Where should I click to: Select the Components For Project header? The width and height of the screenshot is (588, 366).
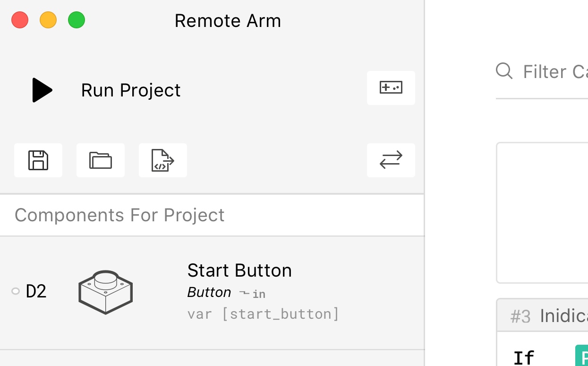tap(119, 215)
